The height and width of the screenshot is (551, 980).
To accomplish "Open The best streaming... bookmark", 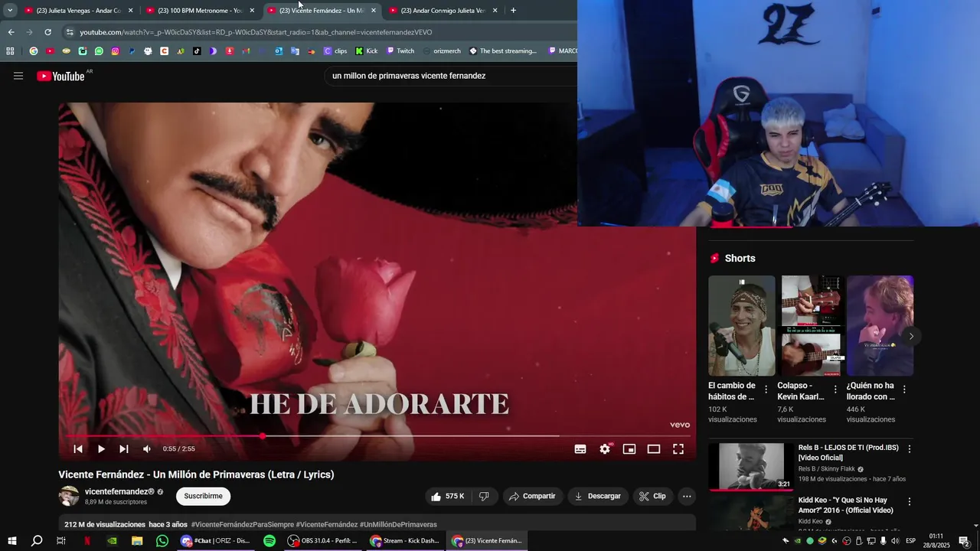I will tap(503, 51).
